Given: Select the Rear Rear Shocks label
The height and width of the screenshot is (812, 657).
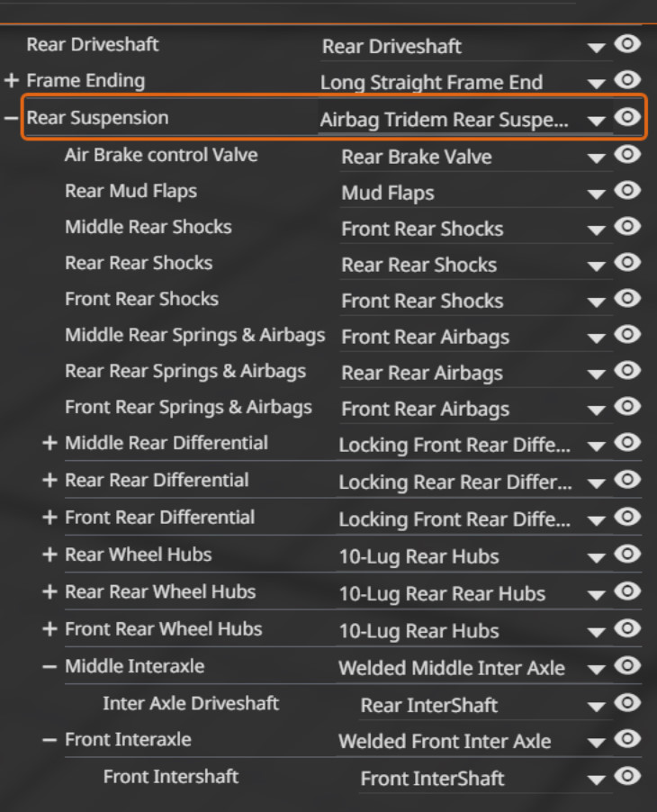Looking at the screenshot, I should point(139,263).
